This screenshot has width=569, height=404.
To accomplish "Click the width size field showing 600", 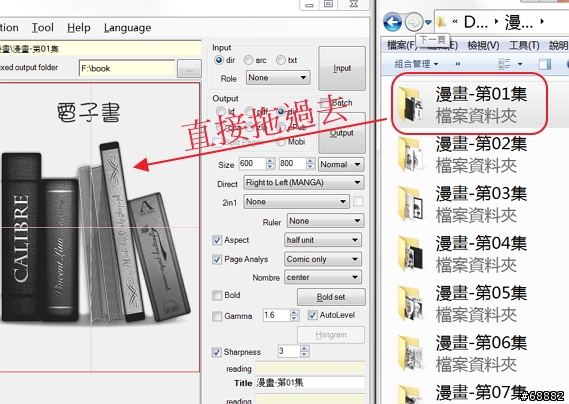I will (252, 164).
